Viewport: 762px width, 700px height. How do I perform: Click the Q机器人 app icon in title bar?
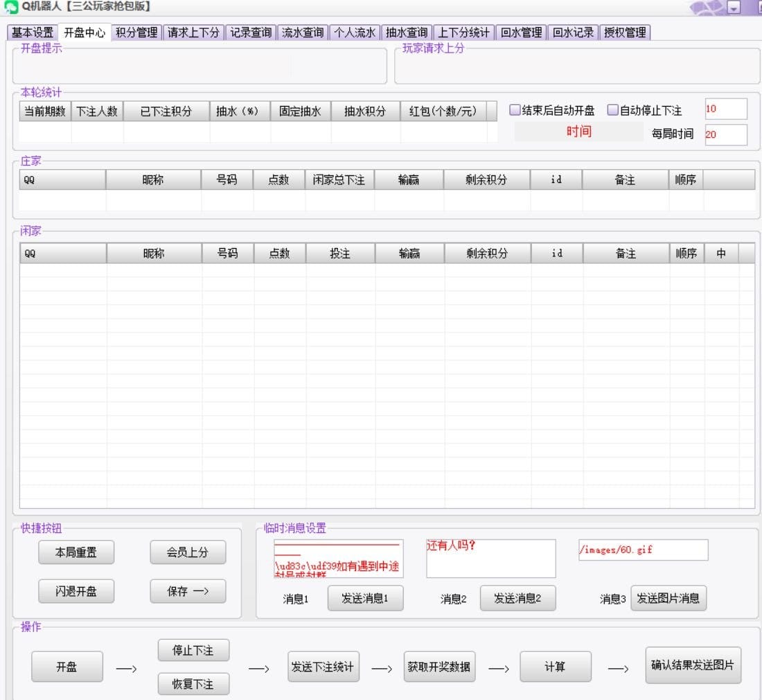[x=10, y=7]
